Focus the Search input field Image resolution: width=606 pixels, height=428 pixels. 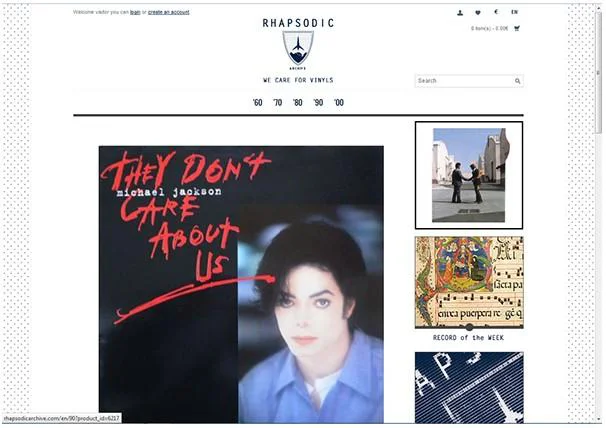point(469,81)
